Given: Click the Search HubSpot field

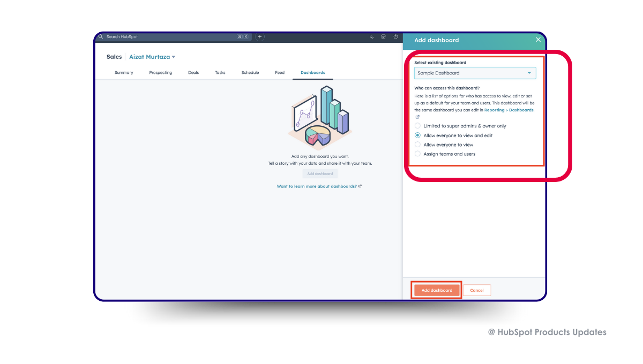Looking at the screenshot, I should click(x=173, y=37).
